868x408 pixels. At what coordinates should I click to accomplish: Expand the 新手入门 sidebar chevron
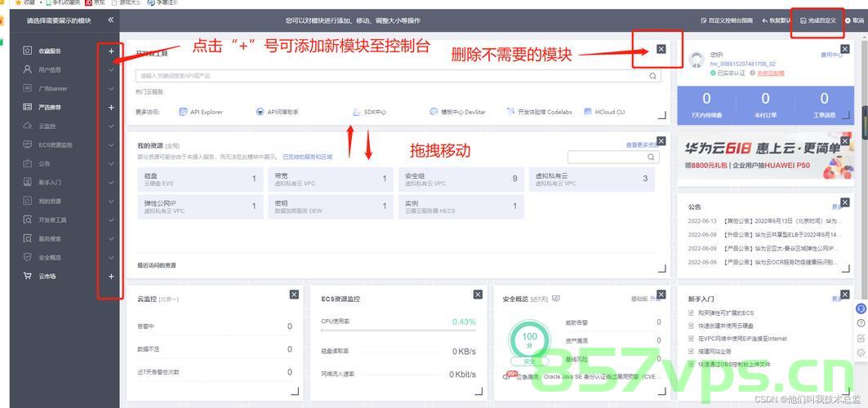pos(111,183)
